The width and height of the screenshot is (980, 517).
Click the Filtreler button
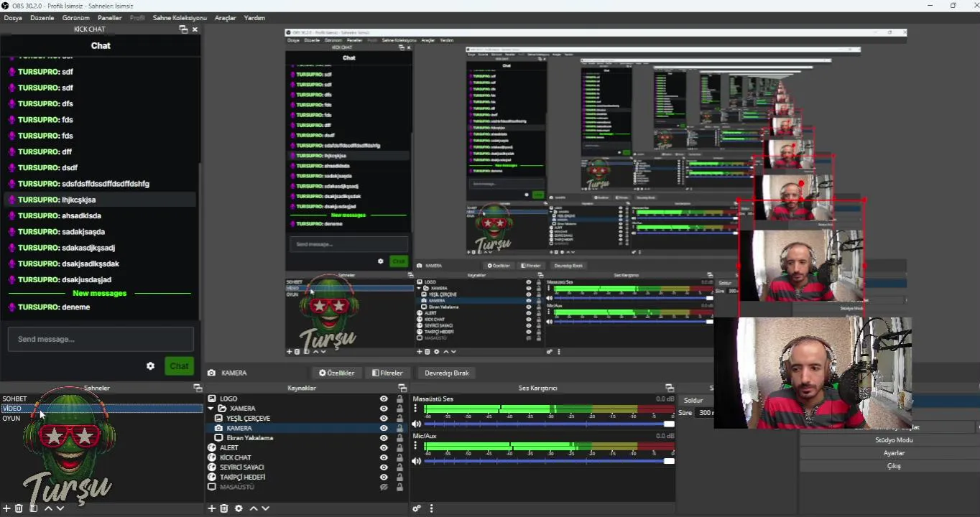click(x=387, y=373)
